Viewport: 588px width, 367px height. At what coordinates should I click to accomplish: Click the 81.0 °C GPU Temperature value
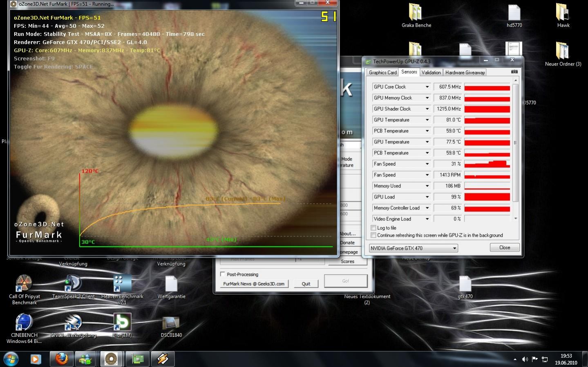[448, 120]
